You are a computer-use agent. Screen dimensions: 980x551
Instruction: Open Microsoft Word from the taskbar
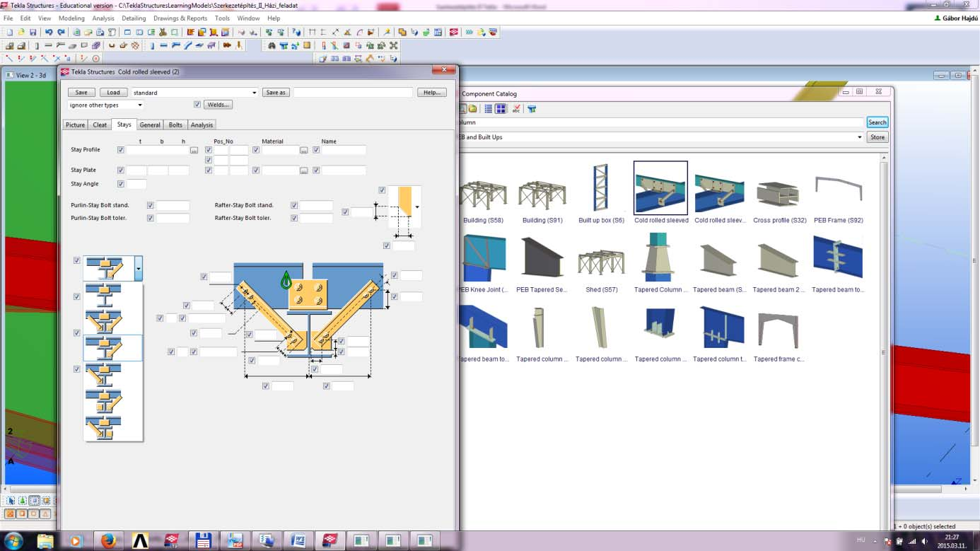[x=298, y=541]
